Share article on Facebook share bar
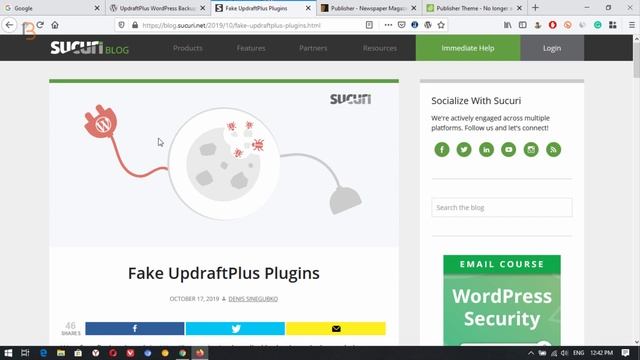This screenshot has height=360, width=640. pos(135,329)
